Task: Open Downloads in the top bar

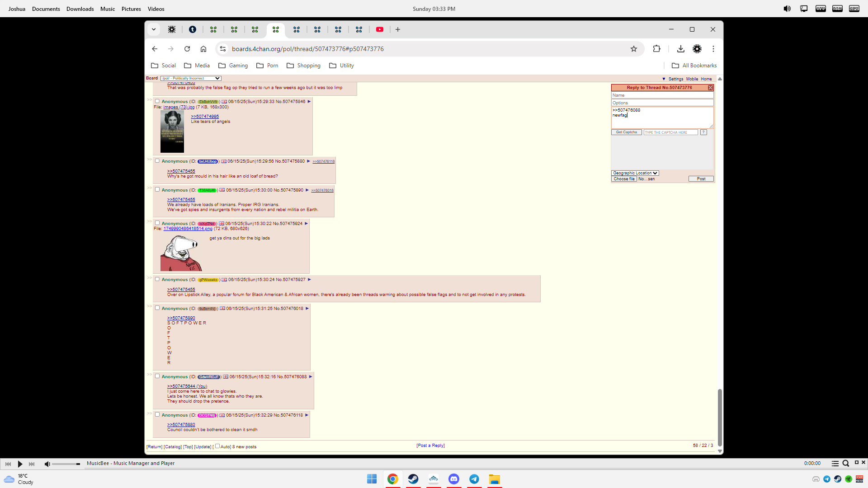Action: click(x=80, y=9)
